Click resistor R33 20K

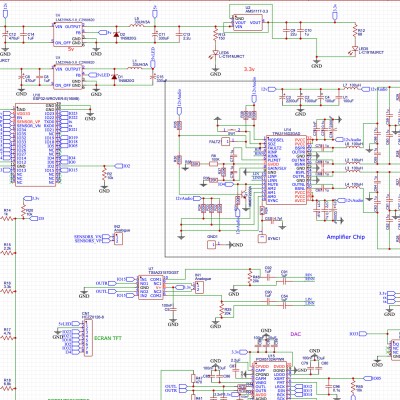tap(221, 310)
